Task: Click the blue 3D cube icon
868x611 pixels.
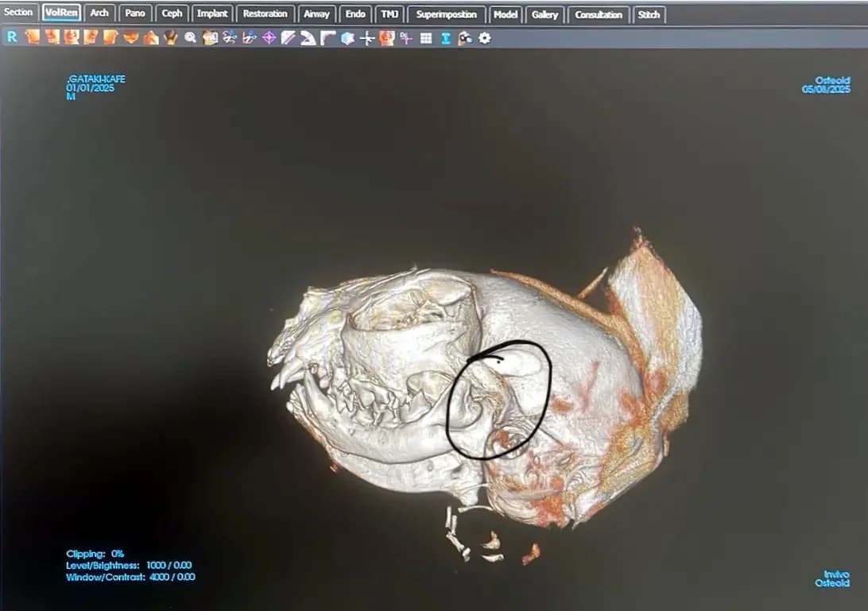Action: coord(347,37)
